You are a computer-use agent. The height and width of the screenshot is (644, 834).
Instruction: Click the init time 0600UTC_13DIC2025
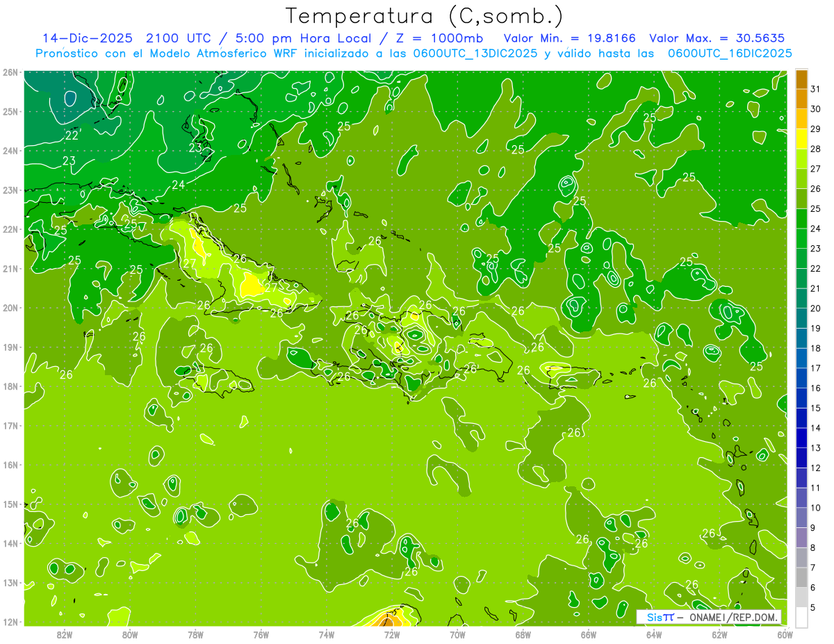475,53
